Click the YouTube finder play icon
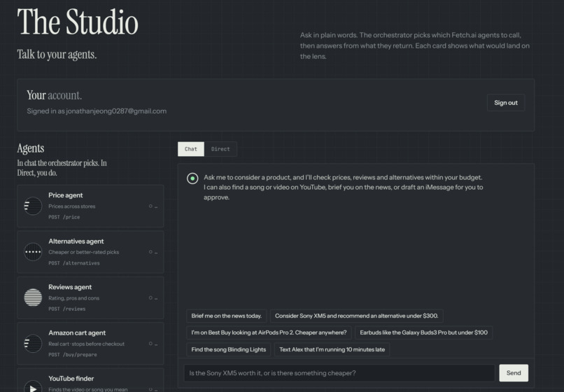Viewport: 564px width, 392px height. tap(33, 386)
